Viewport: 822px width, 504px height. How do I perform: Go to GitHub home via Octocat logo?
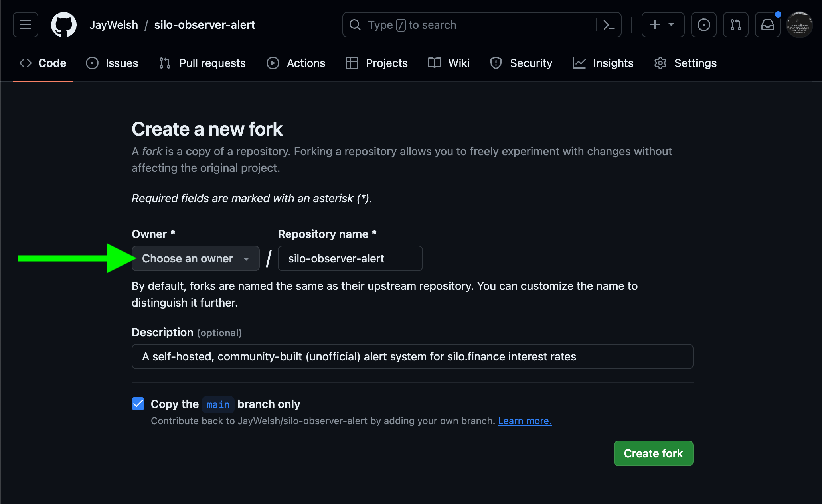click(64, 25)
